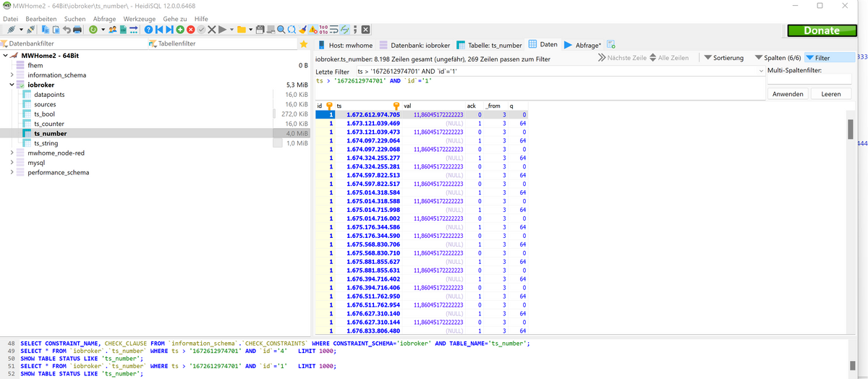
Task: Click the copy icon in toolbar
Action: coord(46,30)
